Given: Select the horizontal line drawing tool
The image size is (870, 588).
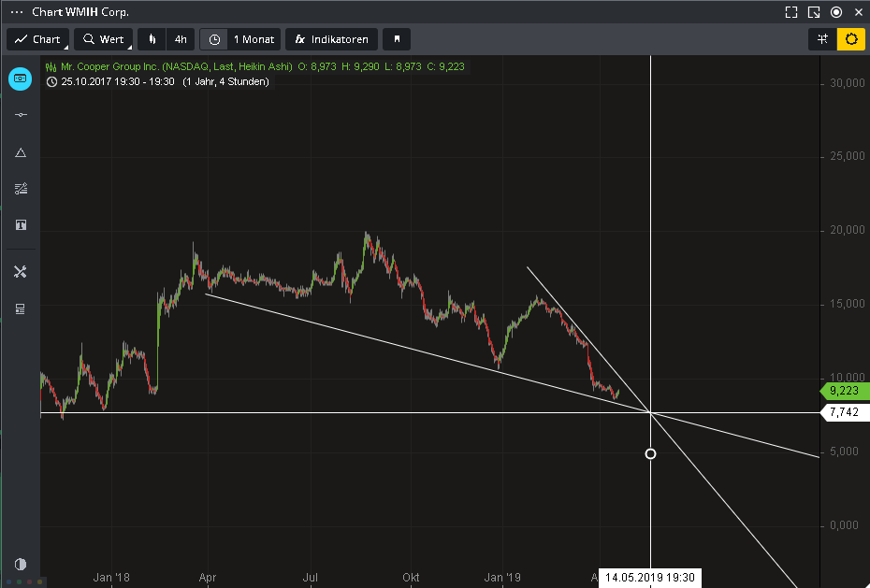Looking at the screenshot, I should click(21, 115).
